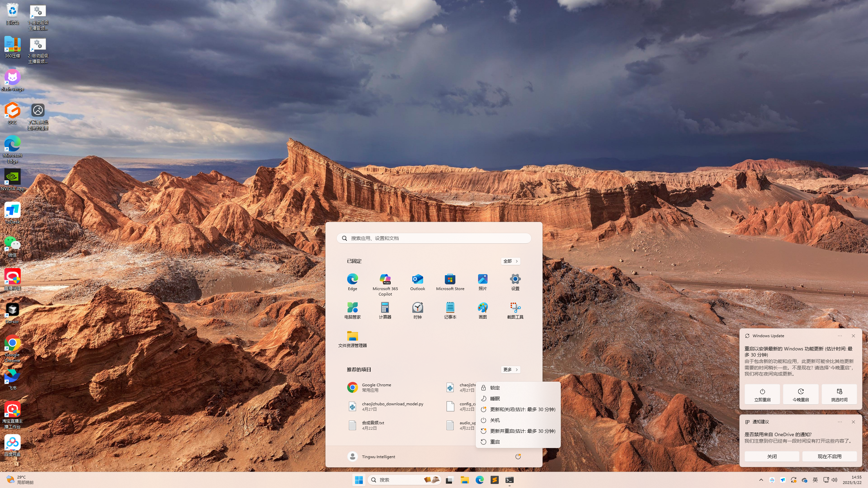
Task: Select 锁定 from the power menu
Action: point(495,388)
